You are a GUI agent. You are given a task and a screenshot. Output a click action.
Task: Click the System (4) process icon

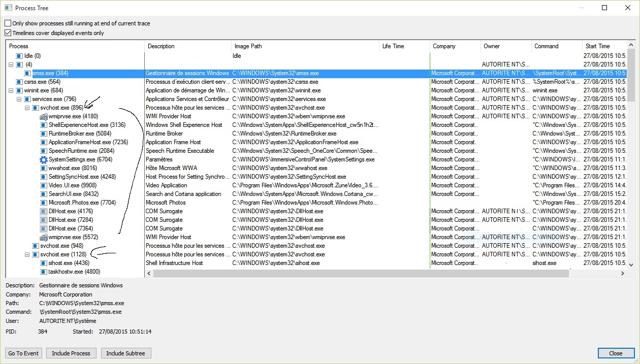point(19,64)
